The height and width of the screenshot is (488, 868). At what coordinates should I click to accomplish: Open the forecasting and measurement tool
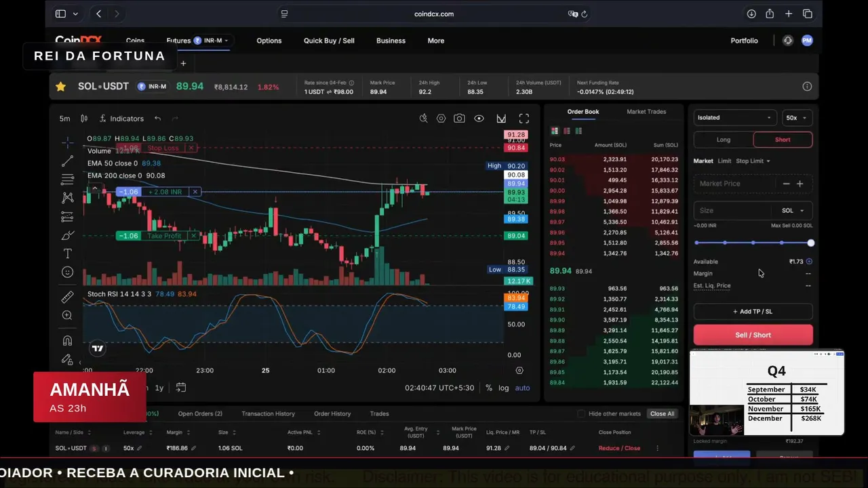(68, 217)
